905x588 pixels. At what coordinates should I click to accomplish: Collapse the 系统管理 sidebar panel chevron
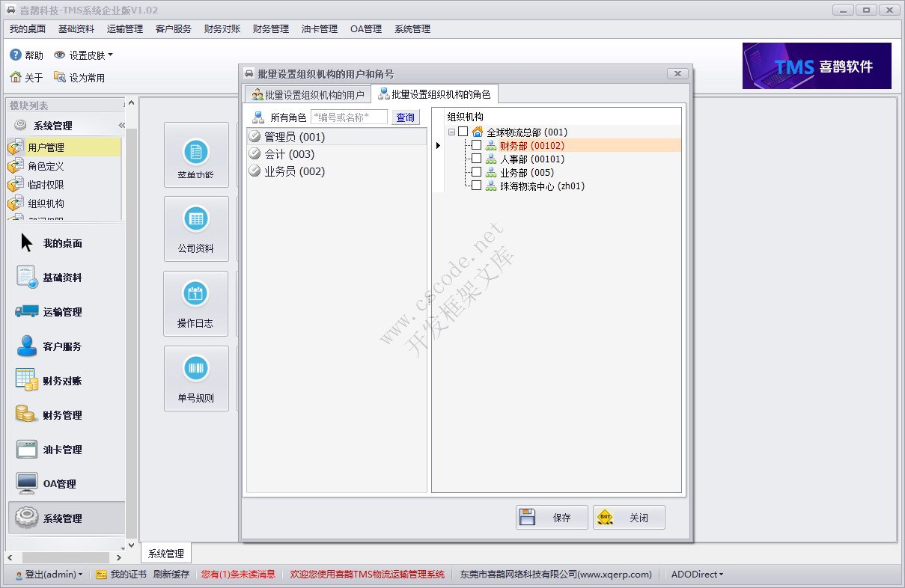(x=121, y=126)
